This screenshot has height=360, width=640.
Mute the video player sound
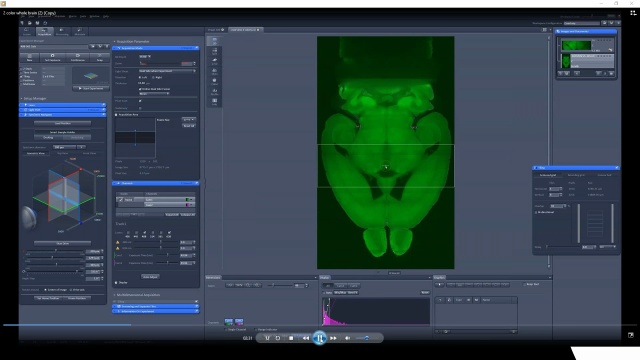[x=347, y=338]
